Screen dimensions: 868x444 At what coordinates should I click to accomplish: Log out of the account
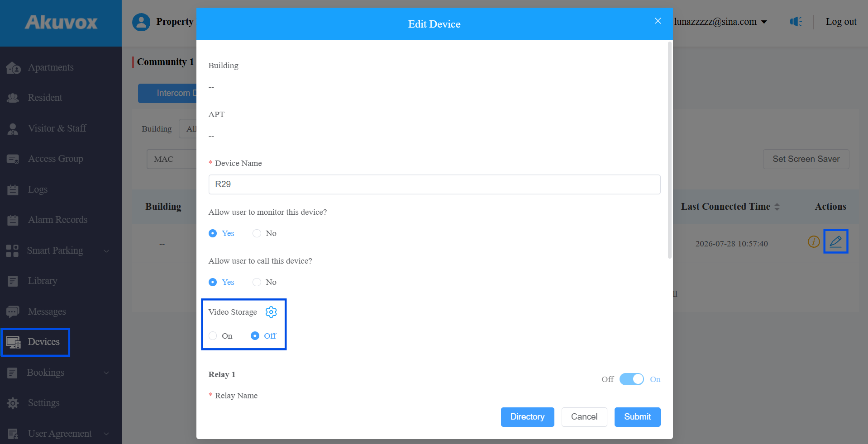point(841,22)
